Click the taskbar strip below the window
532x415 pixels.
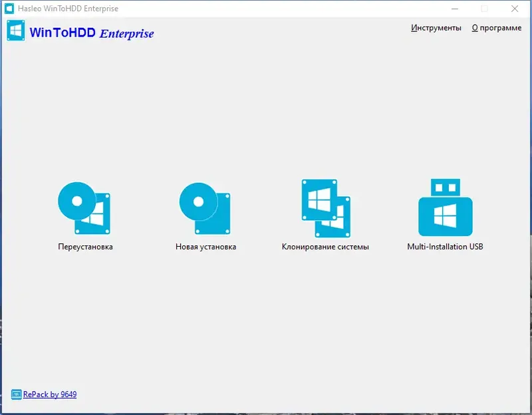click(x=266, y=411)
